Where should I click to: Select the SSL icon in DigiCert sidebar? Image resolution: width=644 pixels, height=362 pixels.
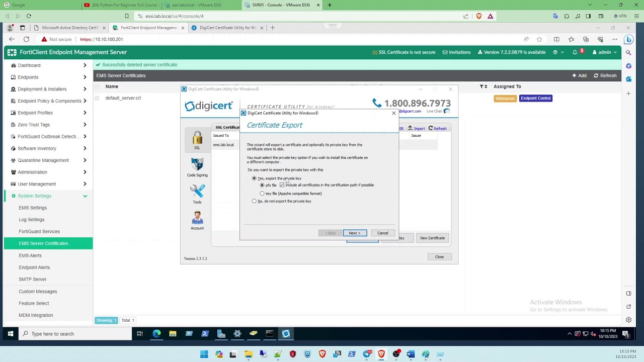(x=197, y=140)
